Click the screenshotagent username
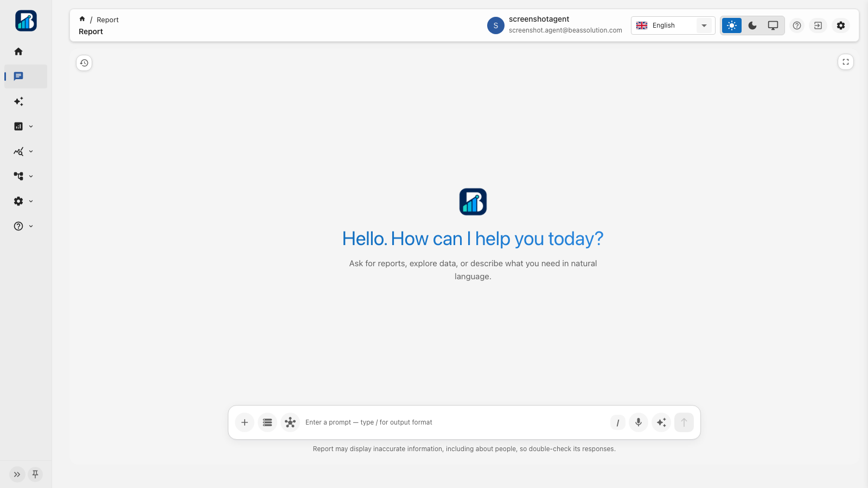 tap(539, 19)
